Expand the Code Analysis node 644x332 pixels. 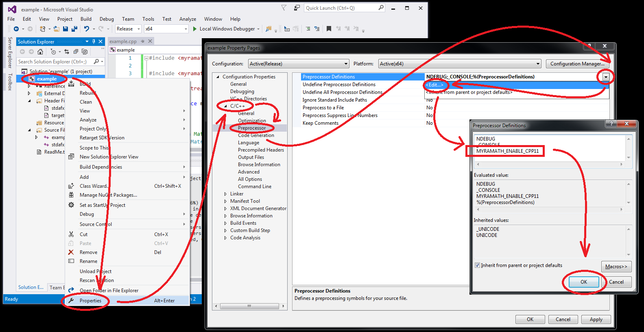[x=225, y=238]
